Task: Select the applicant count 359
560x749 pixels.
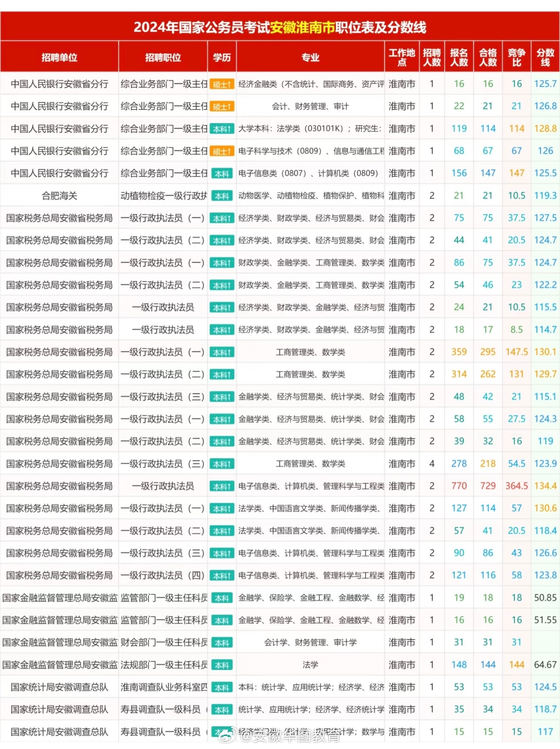Action: point(459,352)
